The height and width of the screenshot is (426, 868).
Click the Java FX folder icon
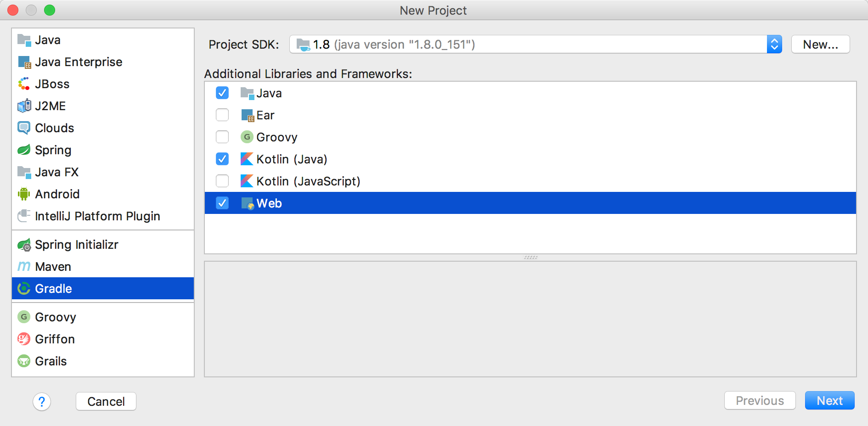pyautogui.click(x=24, y=172)
